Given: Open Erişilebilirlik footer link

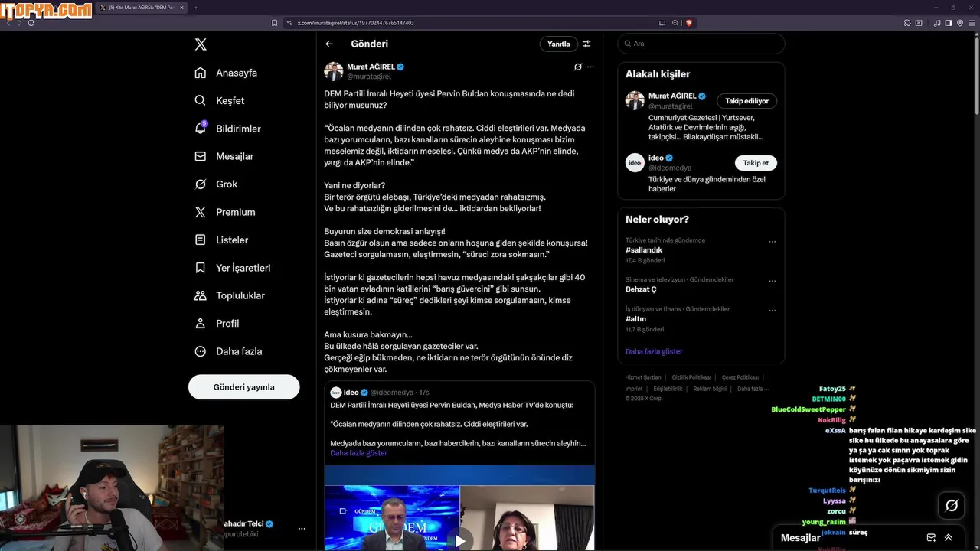Looking at the screenshot, I should tap(668, 389).
